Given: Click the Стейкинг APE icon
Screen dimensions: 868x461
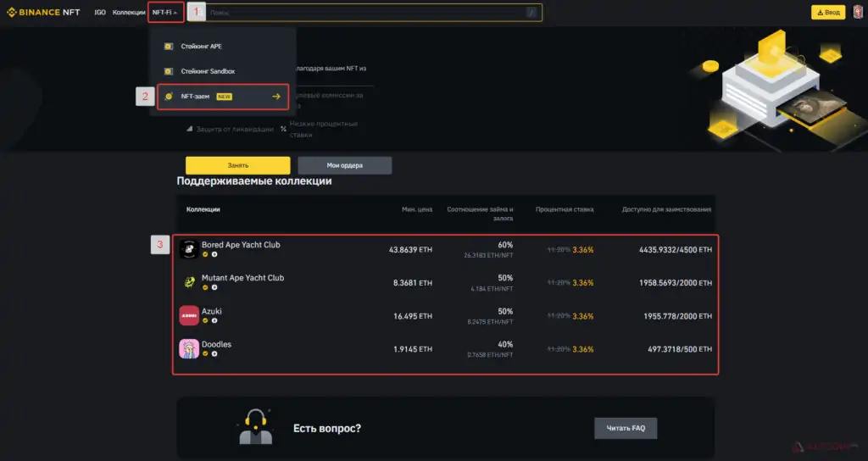Looking at the screenshot, I should [x=169, y=47].
